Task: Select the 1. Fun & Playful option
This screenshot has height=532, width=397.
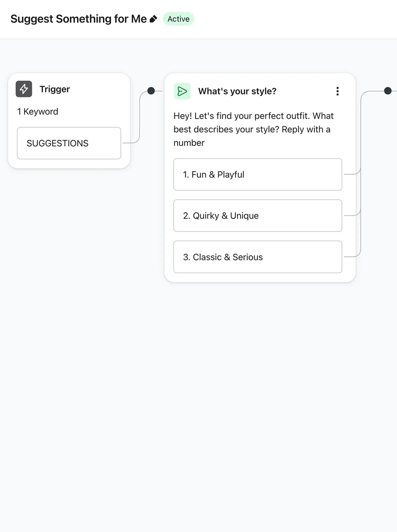Action: [x=258, y=174]
